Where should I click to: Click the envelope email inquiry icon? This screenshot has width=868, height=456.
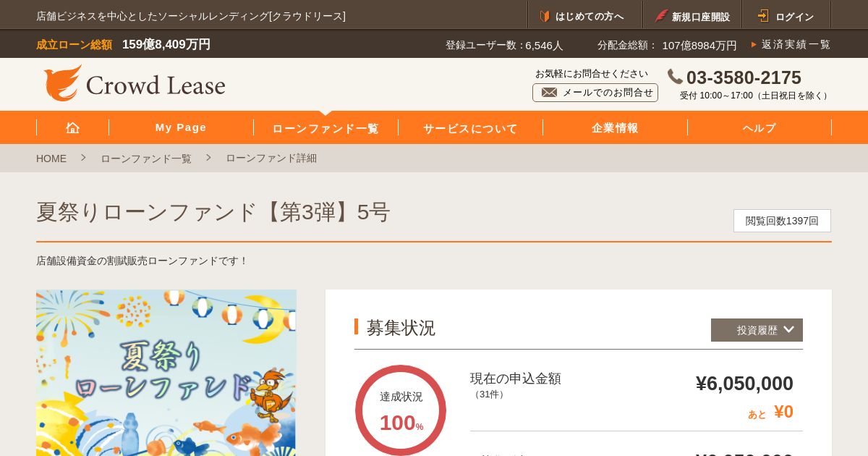549,93
